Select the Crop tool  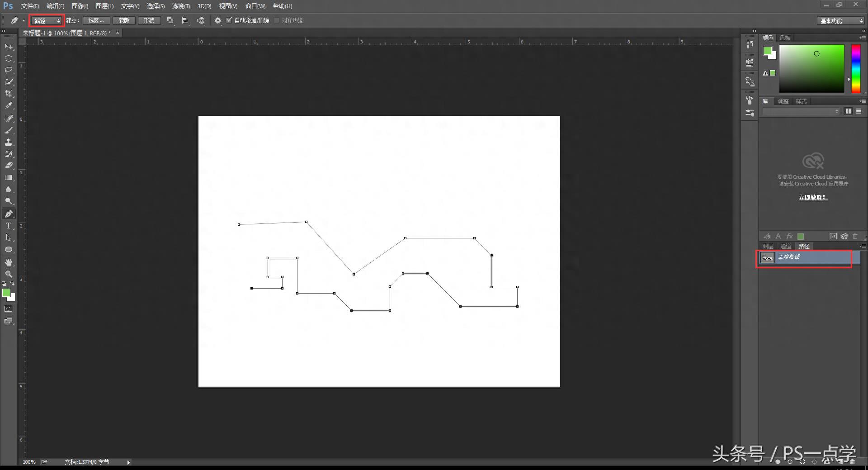9,94
